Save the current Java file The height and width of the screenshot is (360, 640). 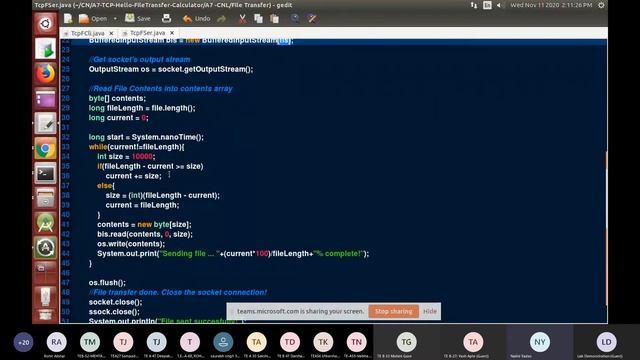(138, 18)
